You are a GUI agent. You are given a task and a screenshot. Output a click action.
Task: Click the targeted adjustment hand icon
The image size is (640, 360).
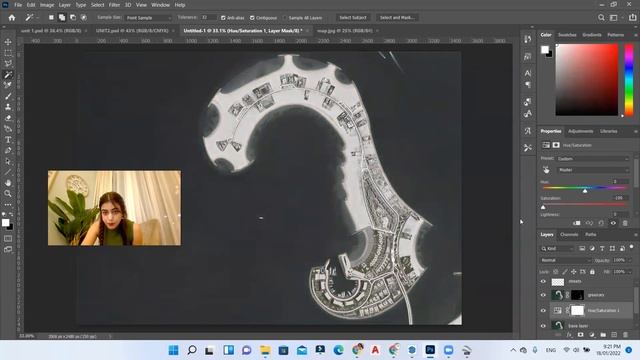546,170
